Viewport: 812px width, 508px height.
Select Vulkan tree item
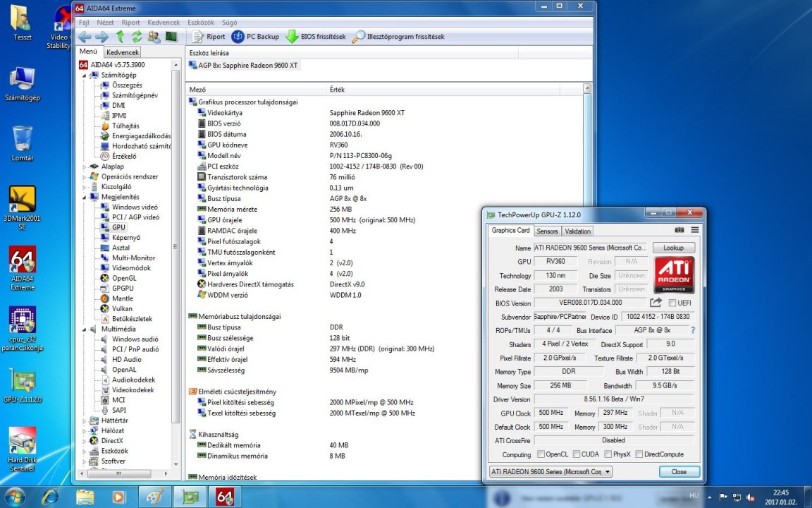pyautogui.click(x=122, y=308)
